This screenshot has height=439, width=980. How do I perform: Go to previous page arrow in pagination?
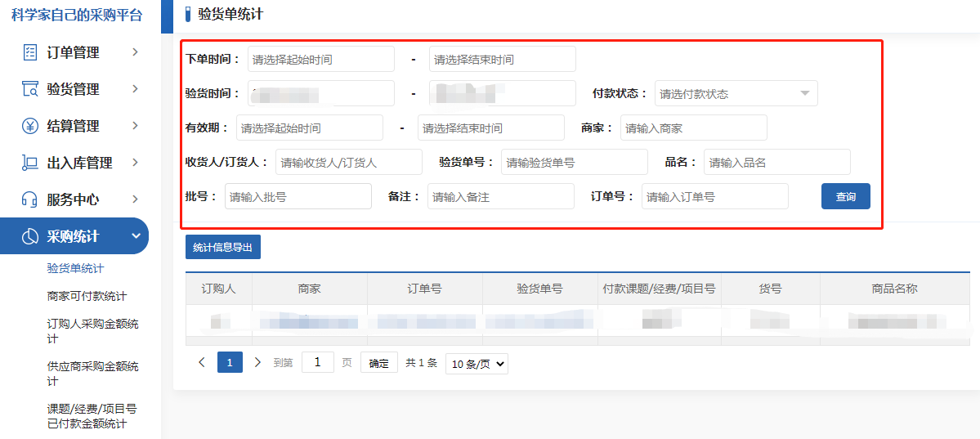[x=202, y=362]
